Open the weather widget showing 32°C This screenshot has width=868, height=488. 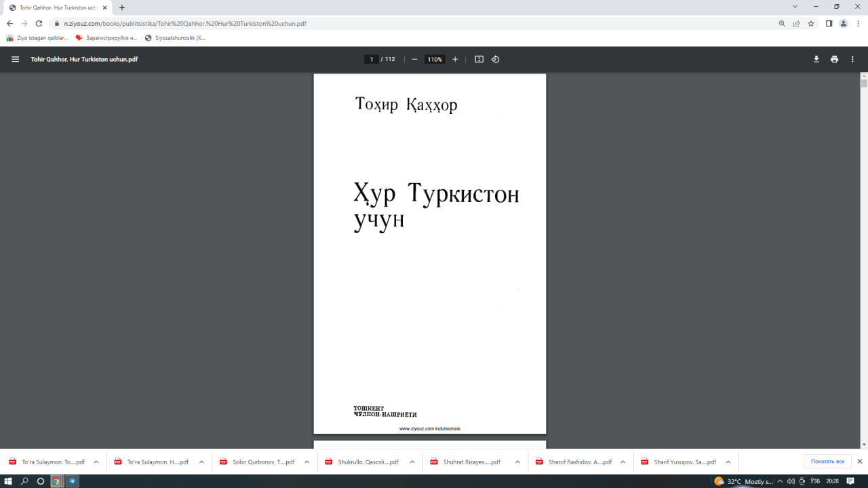coord(743,481)
